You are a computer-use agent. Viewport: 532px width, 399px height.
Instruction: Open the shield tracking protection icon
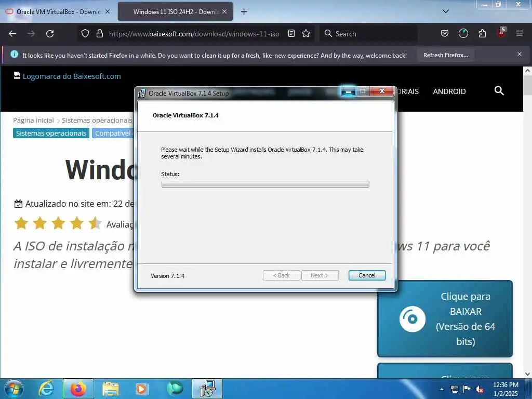coord(85,34)
